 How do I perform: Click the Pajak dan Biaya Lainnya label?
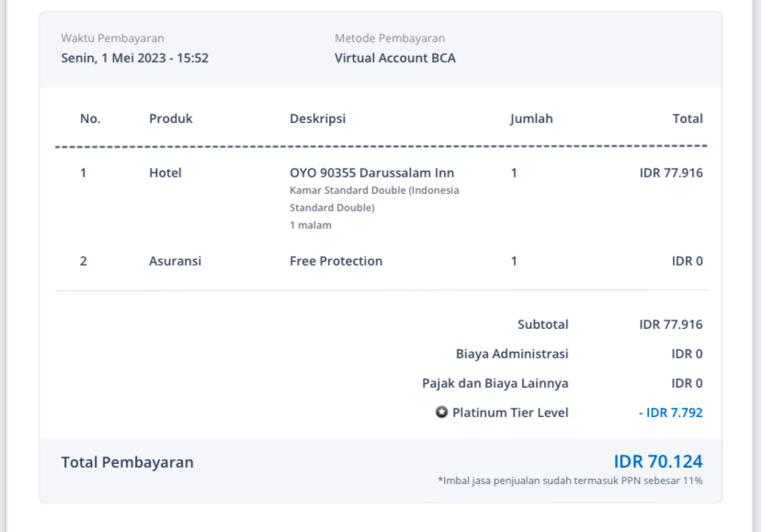(494, 383)
